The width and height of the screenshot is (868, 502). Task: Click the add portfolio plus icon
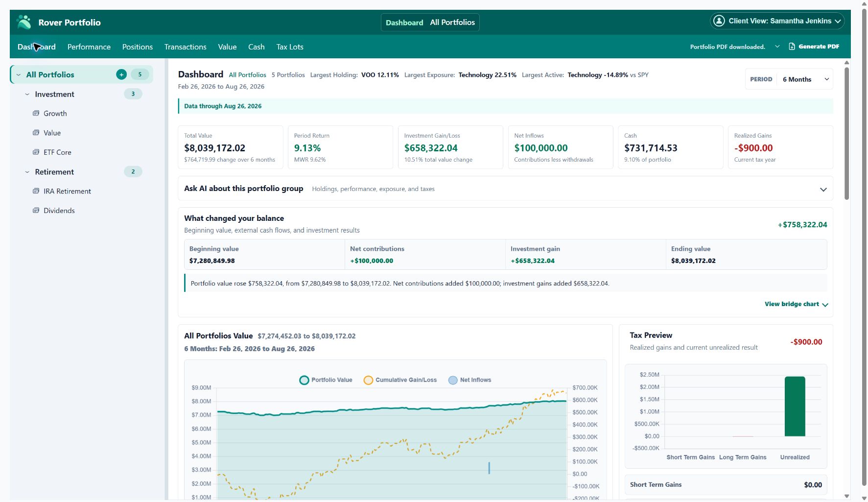pyautogui.click(x=121, y=74)
